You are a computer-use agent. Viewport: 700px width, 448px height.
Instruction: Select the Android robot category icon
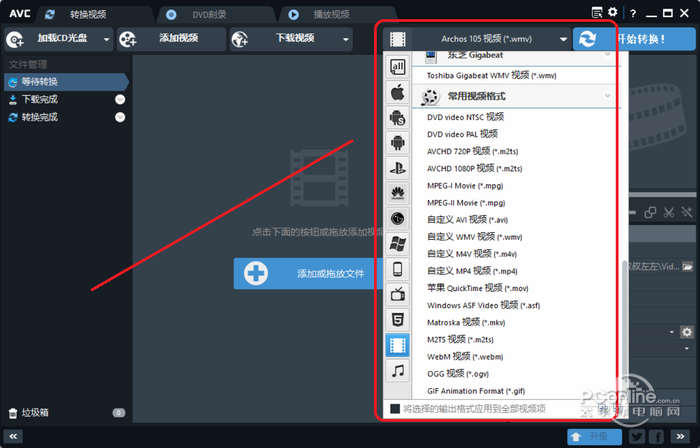coord(397,143)
